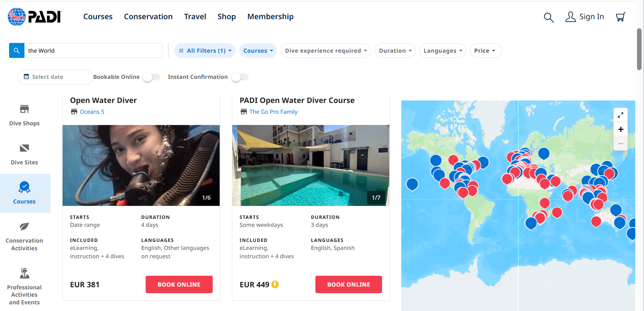Open the shopping cart icon

pyautogui.click(x=620, y=17)
